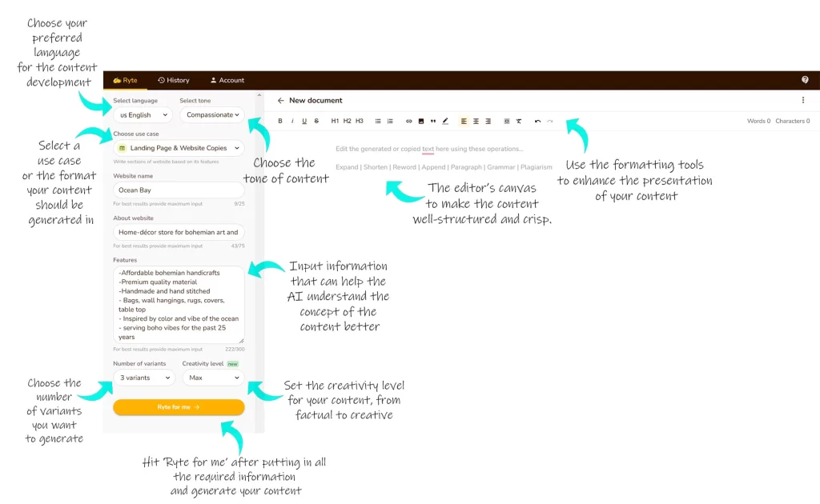The image size is (820, 504).
Task: Set Heading 2 style (H2)
Action: point(348,121)
